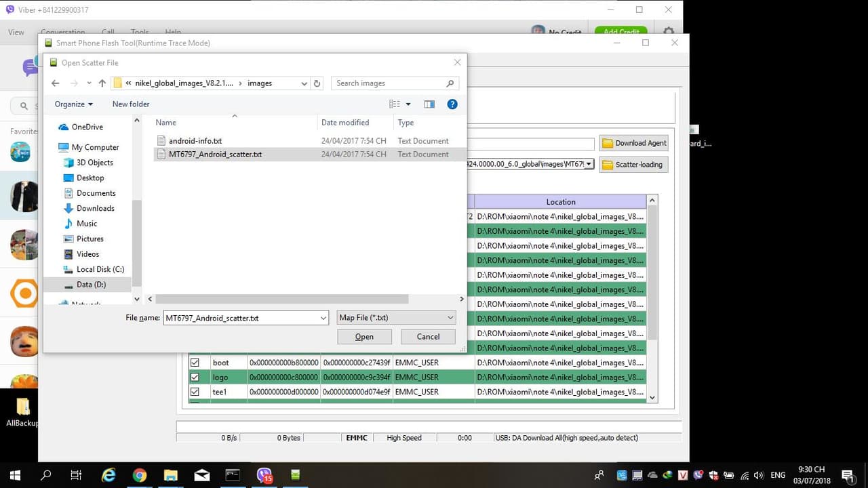Cancel the Open Scatter File dialog

428,337
